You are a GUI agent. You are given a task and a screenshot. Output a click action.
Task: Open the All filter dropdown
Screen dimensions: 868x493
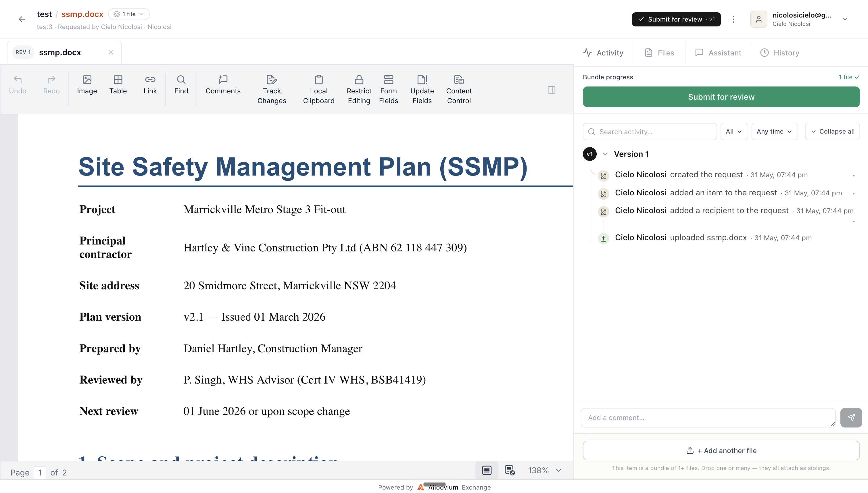click(x=734, y=131)
